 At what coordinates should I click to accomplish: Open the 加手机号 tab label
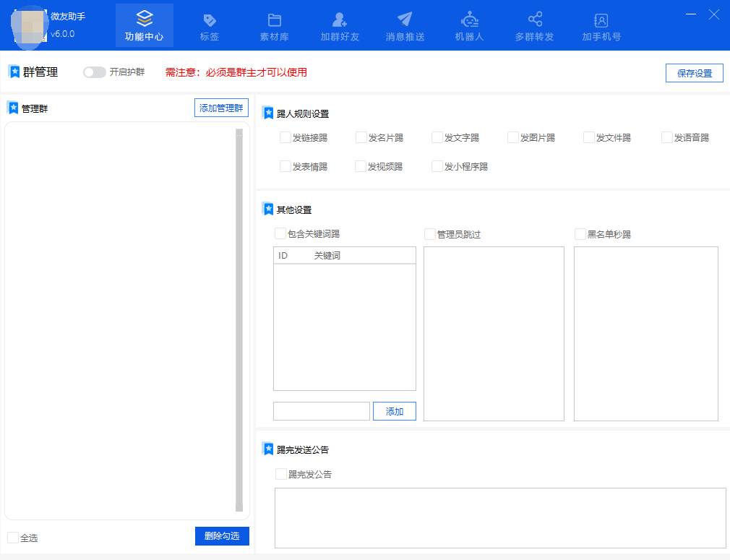[601, 37]
